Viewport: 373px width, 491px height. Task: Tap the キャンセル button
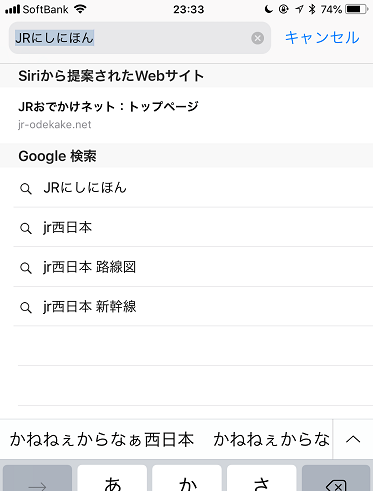click(322, 38)
